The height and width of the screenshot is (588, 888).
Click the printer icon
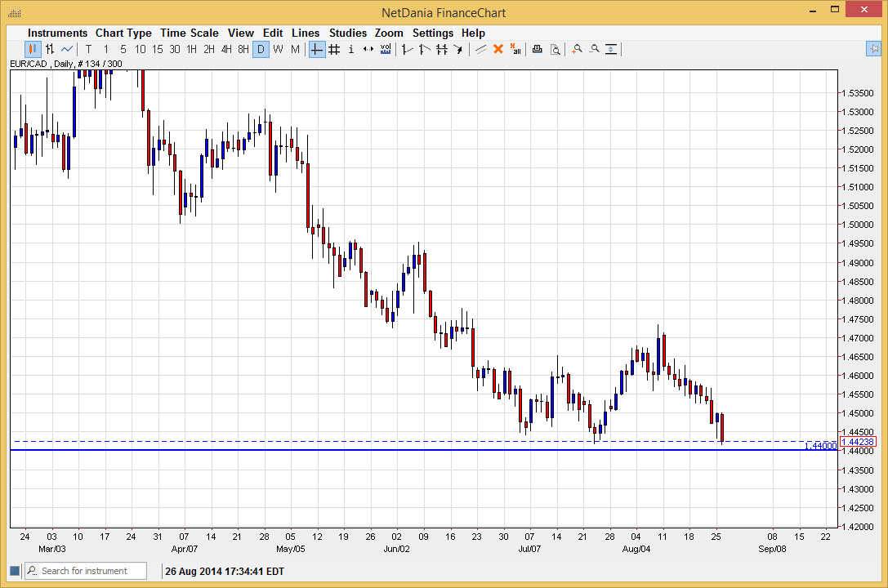(537, 49)
